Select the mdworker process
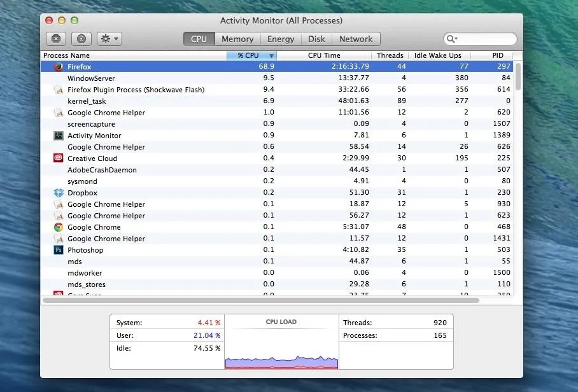This screenshot has width=578, height=392. (x=276, y=272)
